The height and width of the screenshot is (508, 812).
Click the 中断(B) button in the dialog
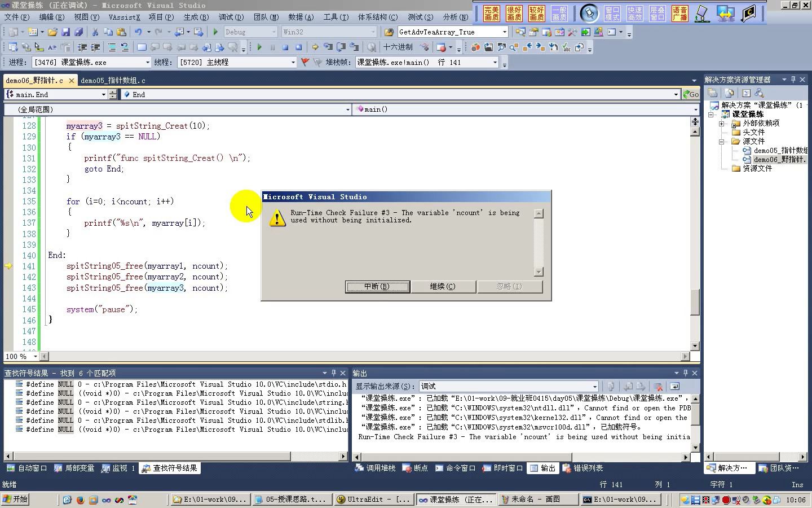pyautogui.click(x=377, y=287)
